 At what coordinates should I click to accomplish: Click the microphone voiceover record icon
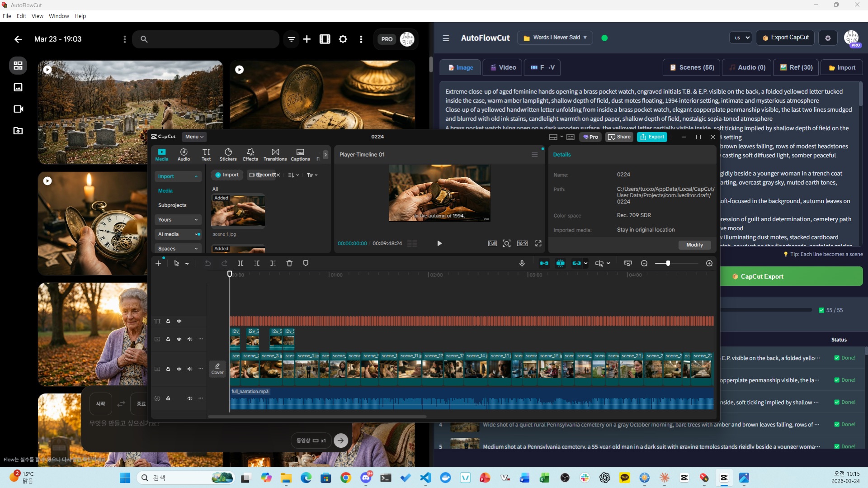[522, 263]
